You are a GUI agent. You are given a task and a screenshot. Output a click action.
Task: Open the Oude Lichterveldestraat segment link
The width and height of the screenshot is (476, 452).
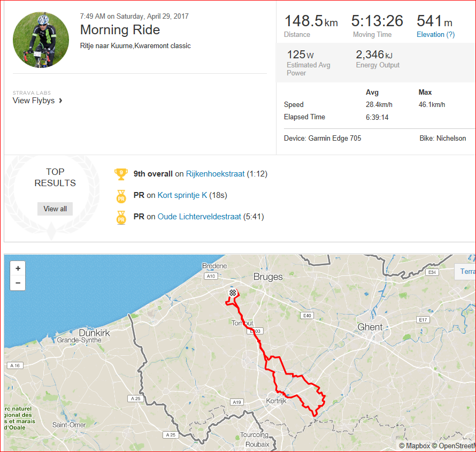[x=199, y=217]
